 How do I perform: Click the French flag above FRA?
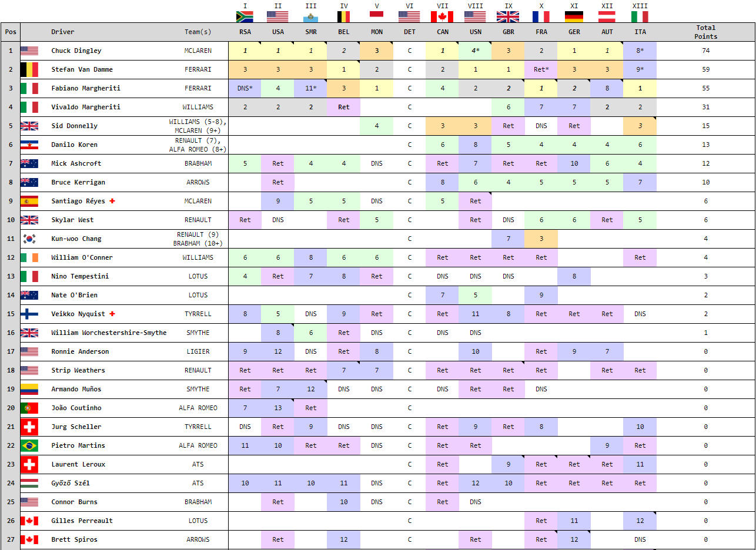541,16
